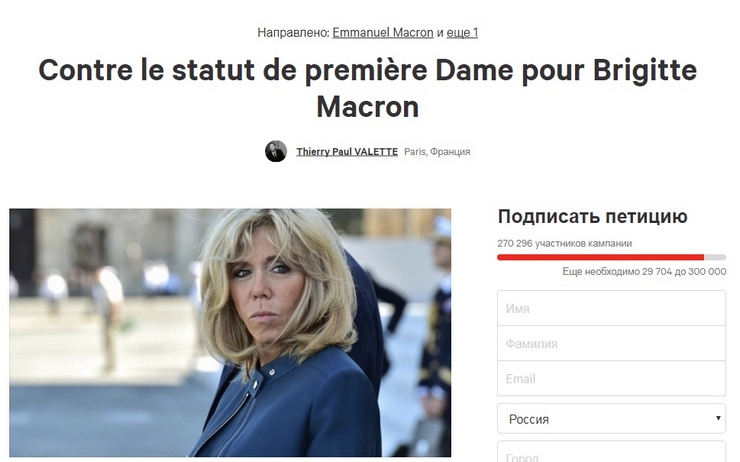Focus the Имя input field

click(x=611, y=308)
